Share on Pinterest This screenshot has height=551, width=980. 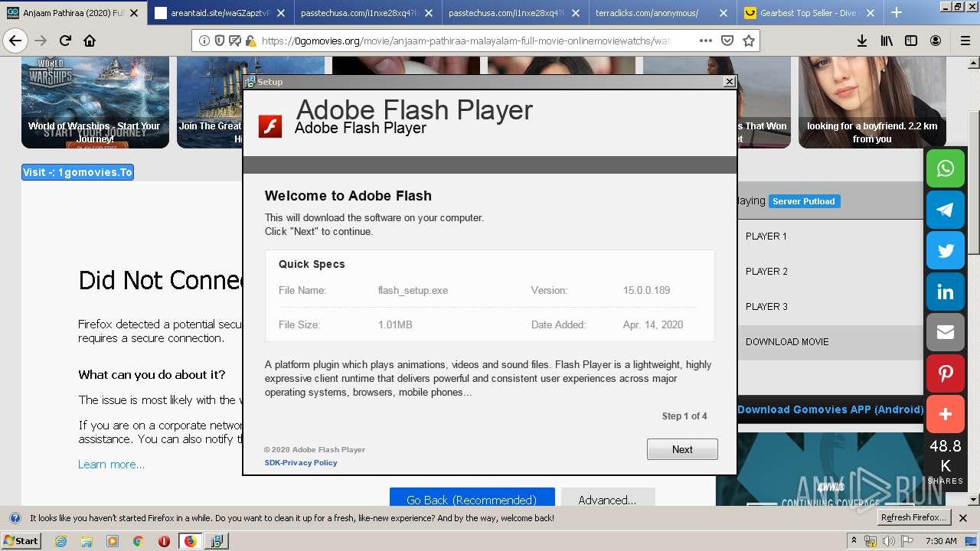tap(946, 373)
